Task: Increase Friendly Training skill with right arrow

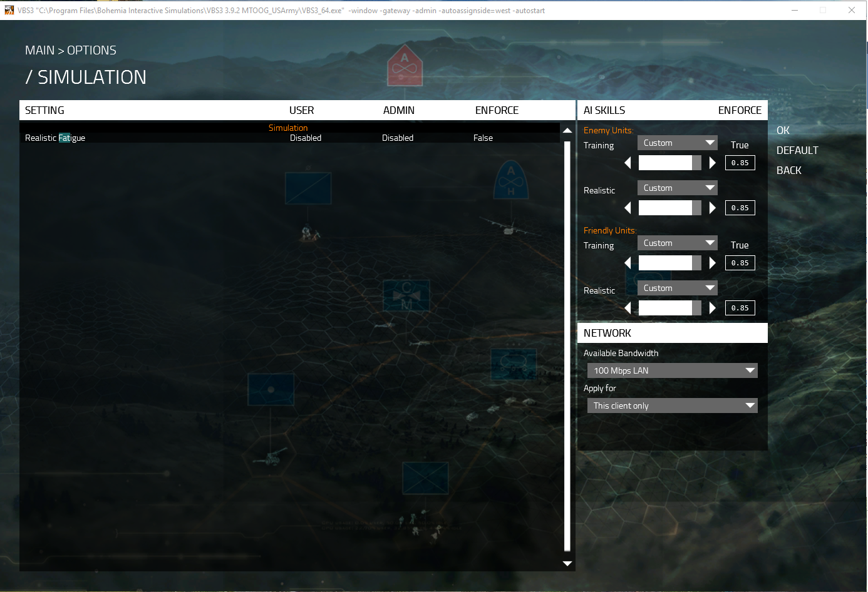Action: click(712, 263)
